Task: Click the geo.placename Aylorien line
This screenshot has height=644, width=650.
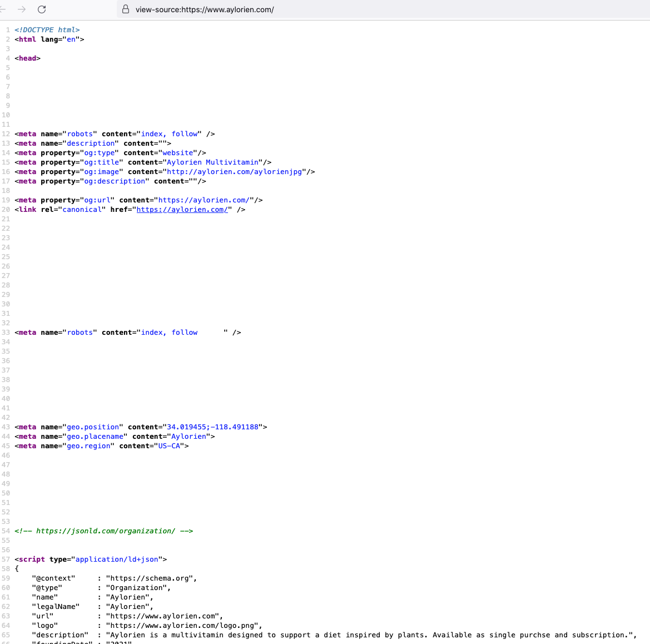Action: [115, 436]
